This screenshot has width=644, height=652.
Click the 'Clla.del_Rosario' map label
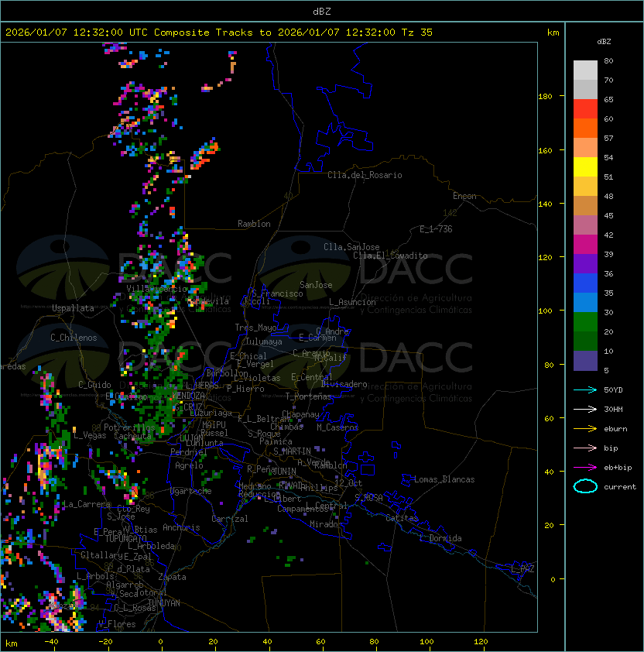[x=365, y=175]
